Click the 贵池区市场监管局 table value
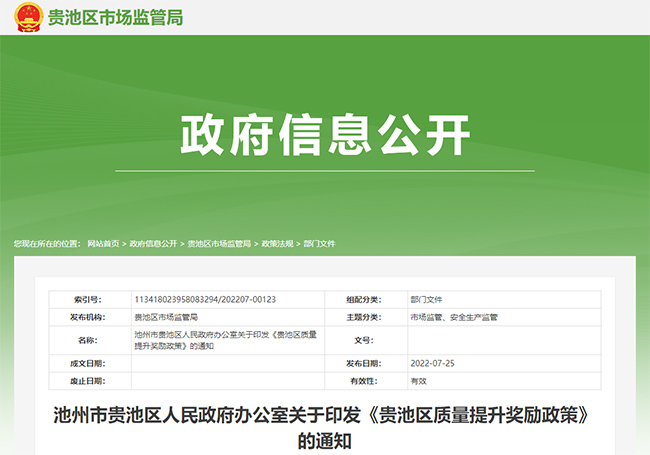Image resolution: width=650 pixels, height=455 pixels. [166, 317]
